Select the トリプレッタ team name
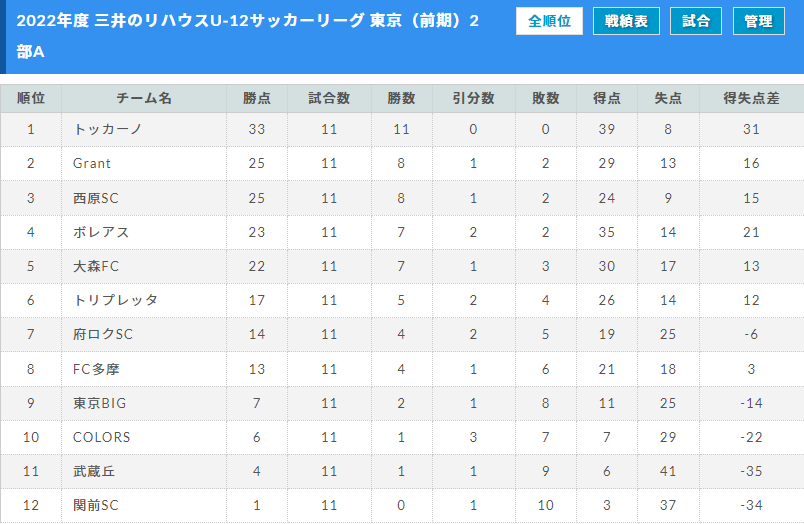The height and width of the screenshot is (524, 804). click(x=115, y=300)
